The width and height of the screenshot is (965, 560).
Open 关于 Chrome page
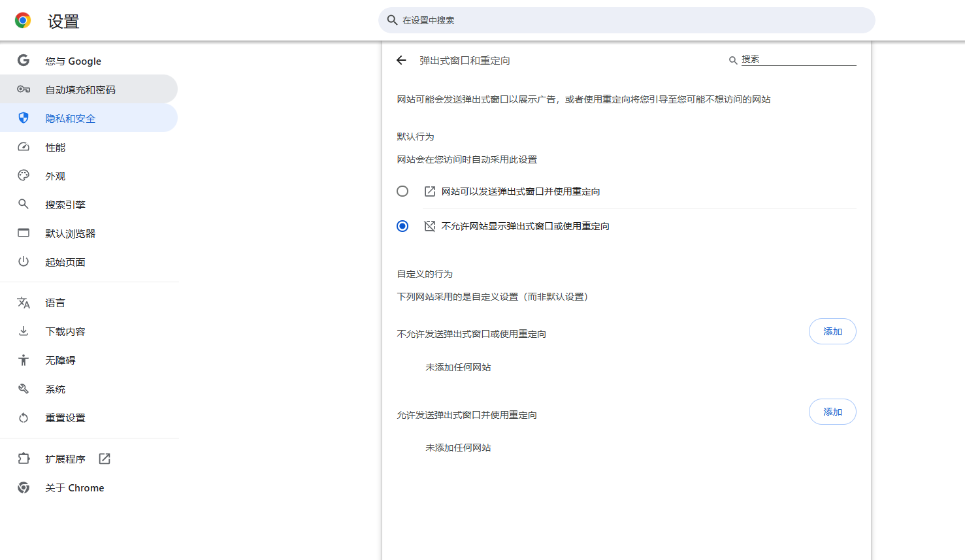pos(89,487)
